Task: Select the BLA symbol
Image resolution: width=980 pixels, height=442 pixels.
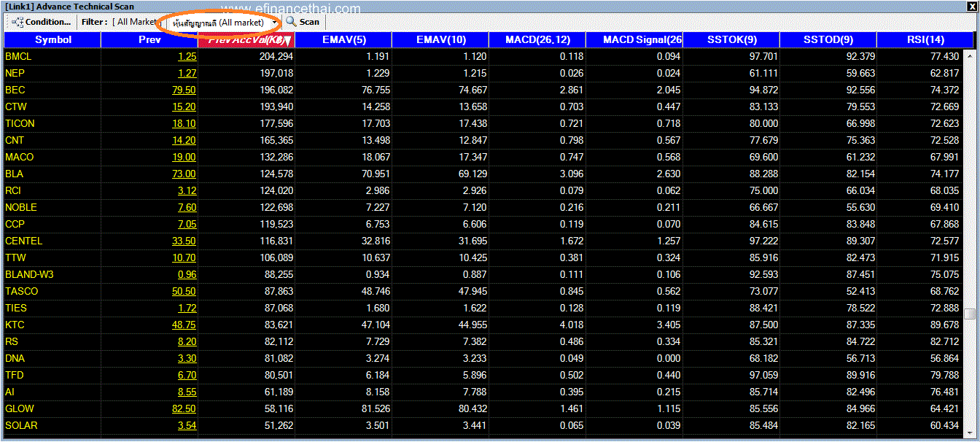Action: pyautogui.click(x=15, y=174)
